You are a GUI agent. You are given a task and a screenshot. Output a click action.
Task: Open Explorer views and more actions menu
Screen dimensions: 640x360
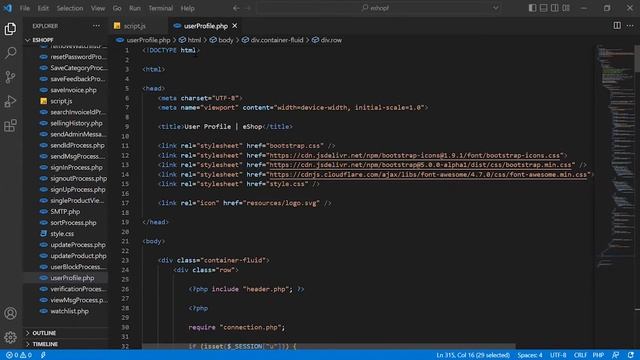coord(96,26)
